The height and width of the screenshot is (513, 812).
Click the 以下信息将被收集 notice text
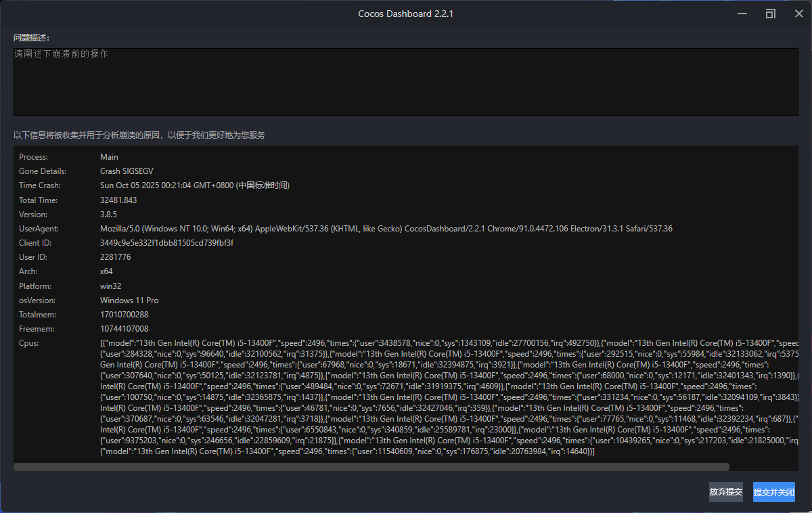139,135
